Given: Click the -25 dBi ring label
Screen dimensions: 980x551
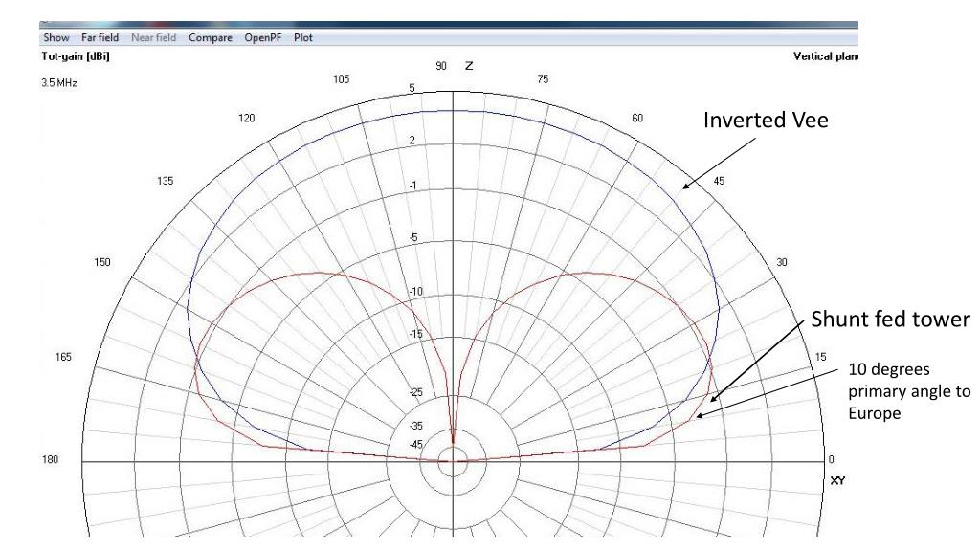Looking at the screenshot, I should click(x=416, y=392).
